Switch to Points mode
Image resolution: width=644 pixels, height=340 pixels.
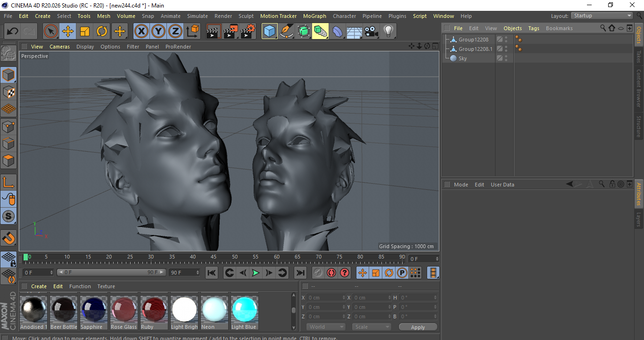tap(8, 126)
